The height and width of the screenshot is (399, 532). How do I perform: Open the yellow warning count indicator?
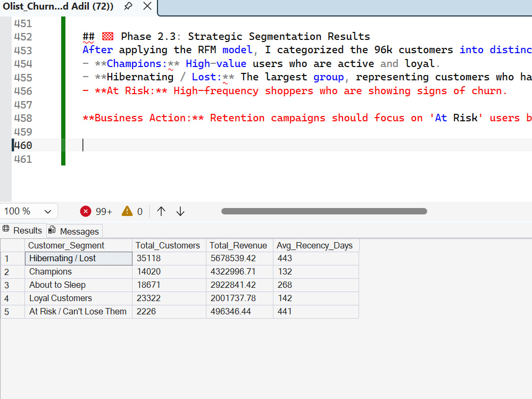pos(132,211)
